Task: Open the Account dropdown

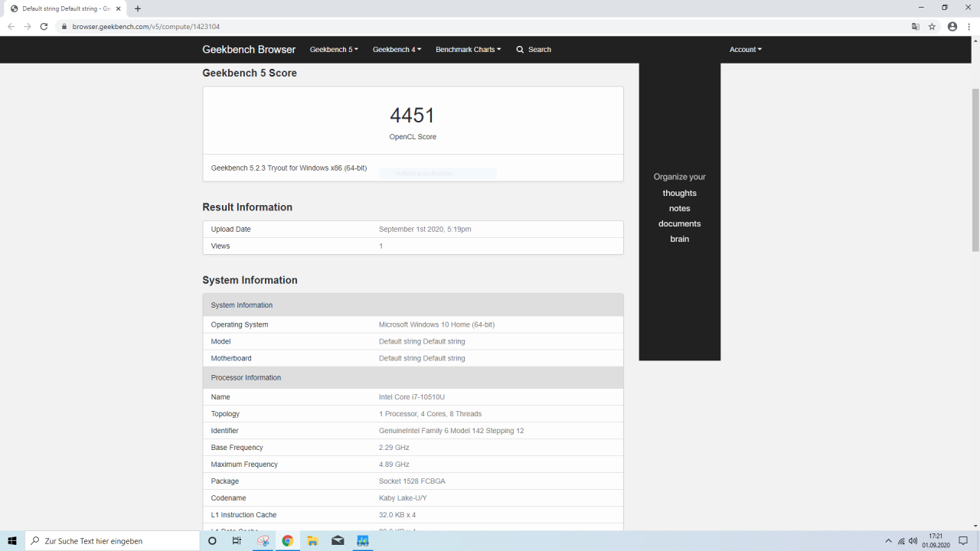Action: coord(745,50)
